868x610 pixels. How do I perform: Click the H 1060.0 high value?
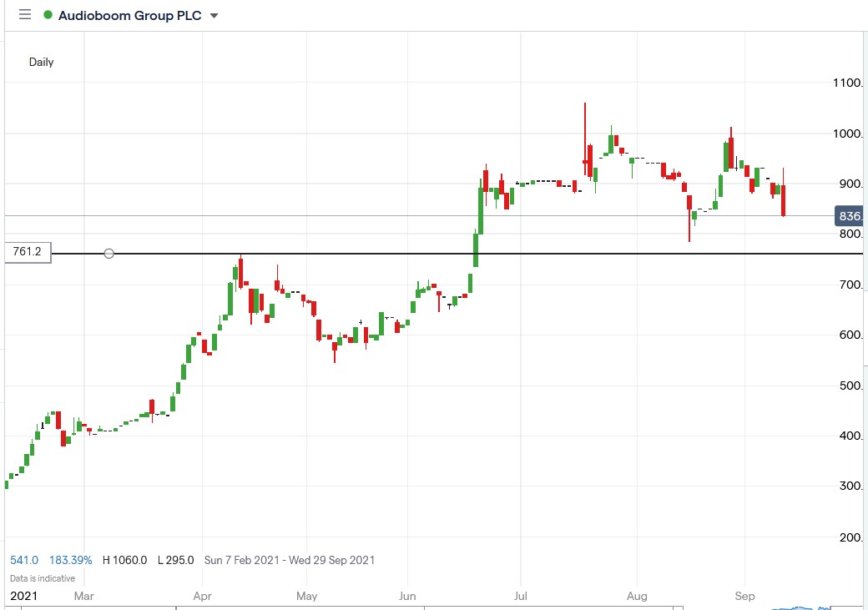coord(126,560)
